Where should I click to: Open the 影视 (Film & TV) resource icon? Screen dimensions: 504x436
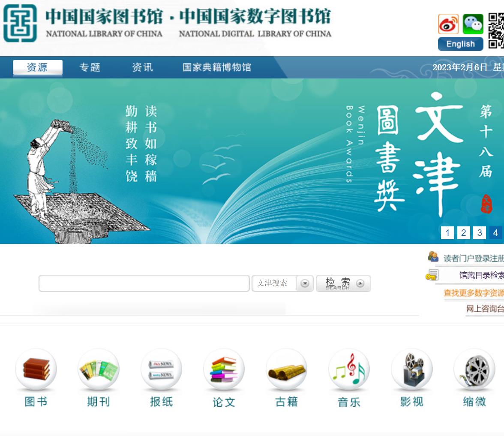411,370
